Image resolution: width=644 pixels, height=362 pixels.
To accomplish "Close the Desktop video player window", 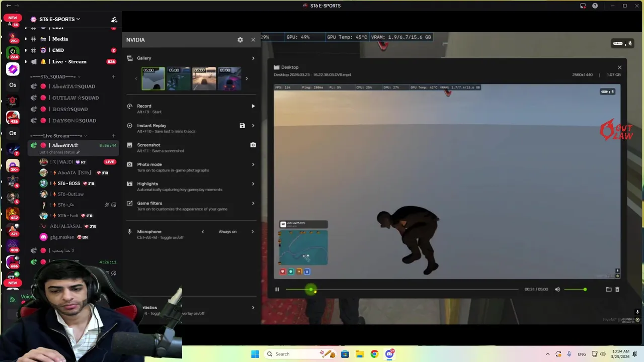I will [619, 67].
